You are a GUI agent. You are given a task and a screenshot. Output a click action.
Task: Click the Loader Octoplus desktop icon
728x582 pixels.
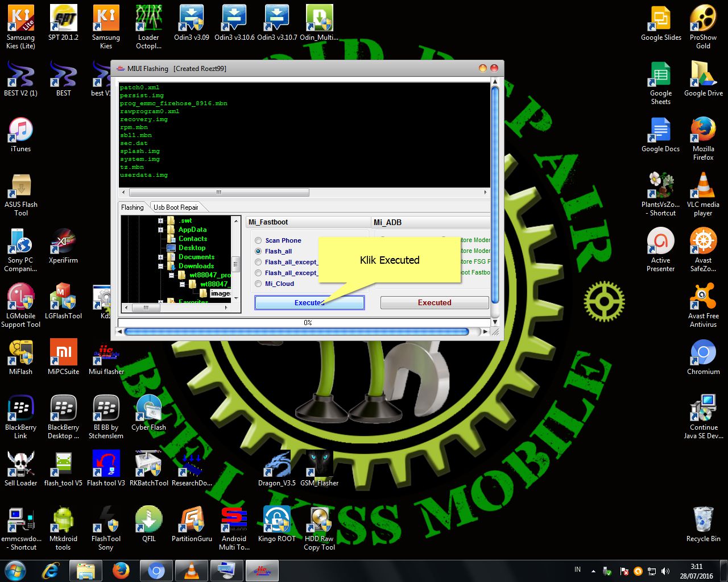[148, 26]
